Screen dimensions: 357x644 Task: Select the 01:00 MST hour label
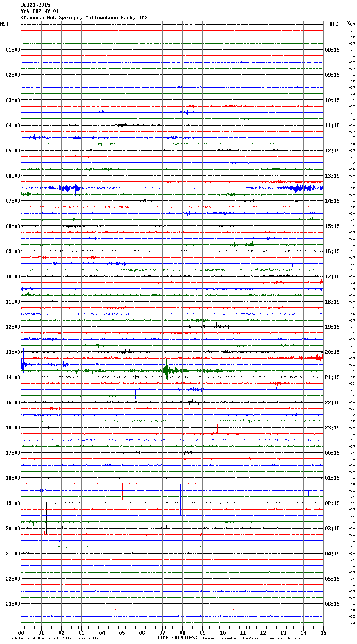(13, 50)
